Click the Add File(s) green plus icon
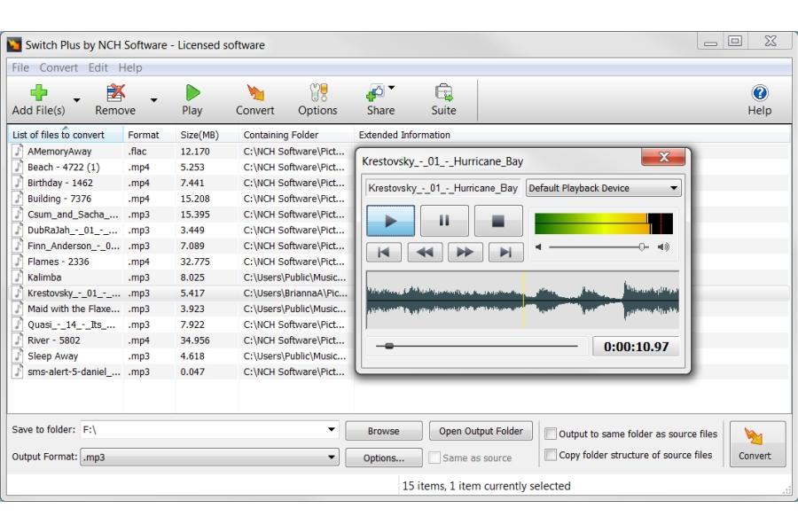This screenshot has height=532, width=798. click(39, 92)
